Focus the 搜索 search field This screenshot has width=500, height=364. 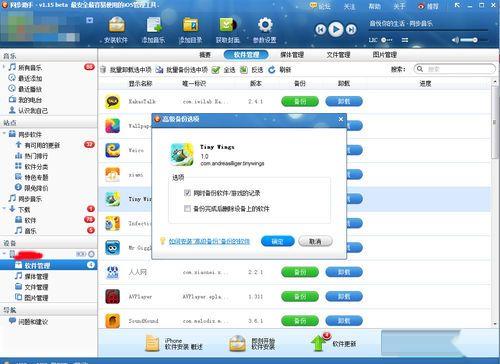tap(455, 69)
